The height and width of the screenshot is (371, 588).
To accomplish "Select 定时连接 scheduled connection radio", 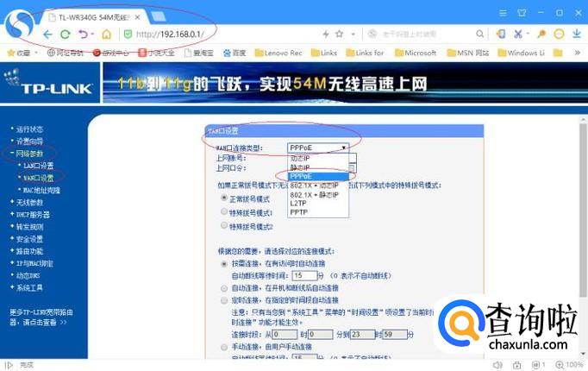I will point(224,300).
